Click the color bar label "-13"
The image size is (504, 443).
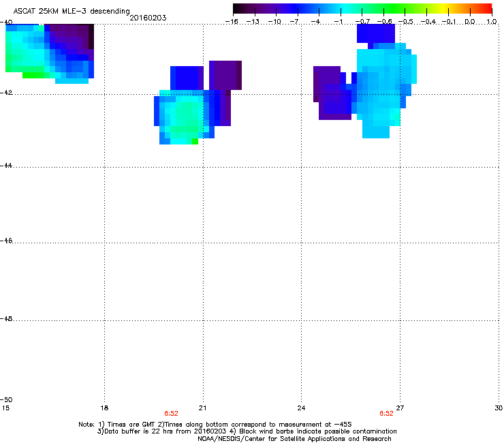(x=253, y=22)
